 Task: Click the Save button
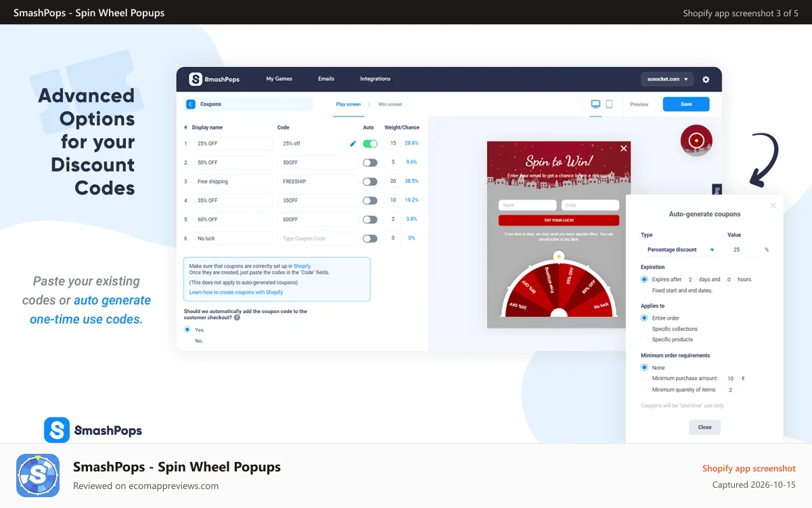(686, 104)
